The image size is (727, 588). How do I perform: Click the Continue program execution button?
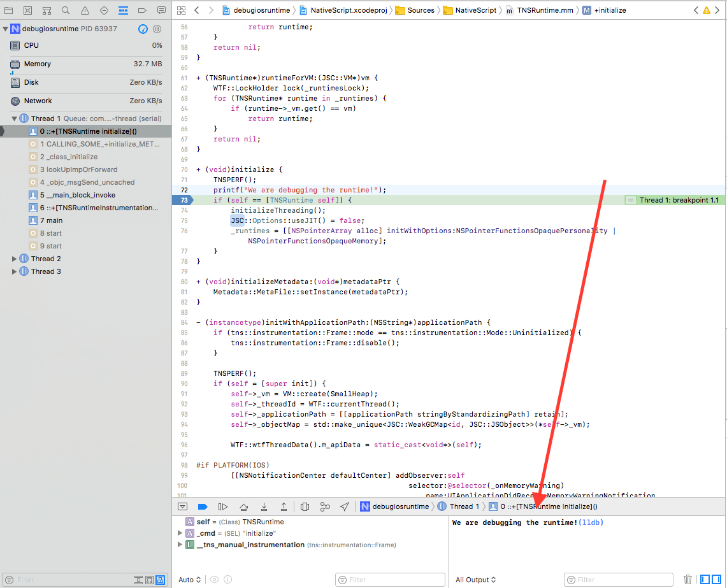pyautogui.click(x=223, y=506)
